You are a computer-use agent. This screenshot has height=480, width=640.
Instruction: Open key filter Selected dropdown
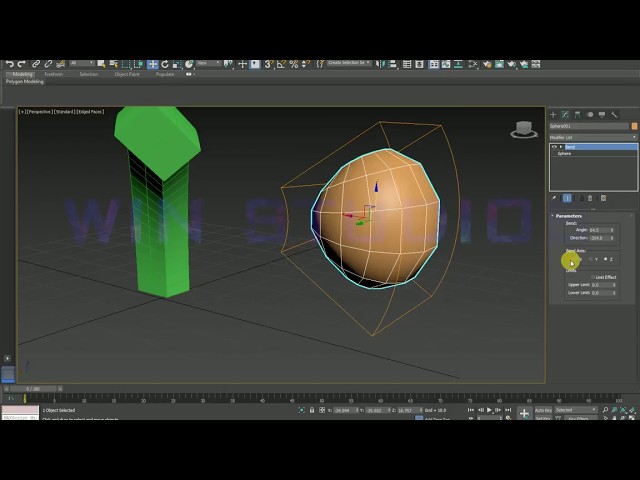click(x=576, y=410)
